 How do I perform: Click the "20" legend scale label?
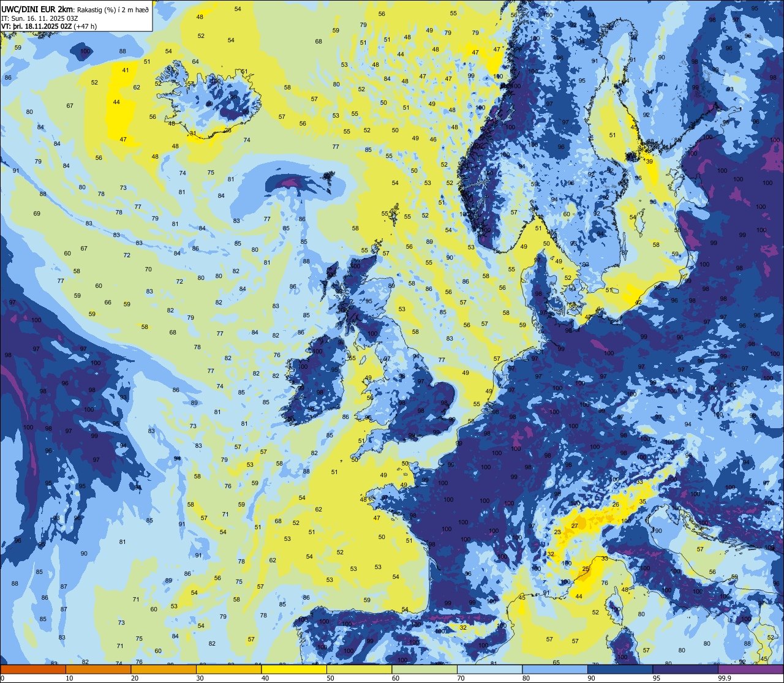[x=135, y=678]
